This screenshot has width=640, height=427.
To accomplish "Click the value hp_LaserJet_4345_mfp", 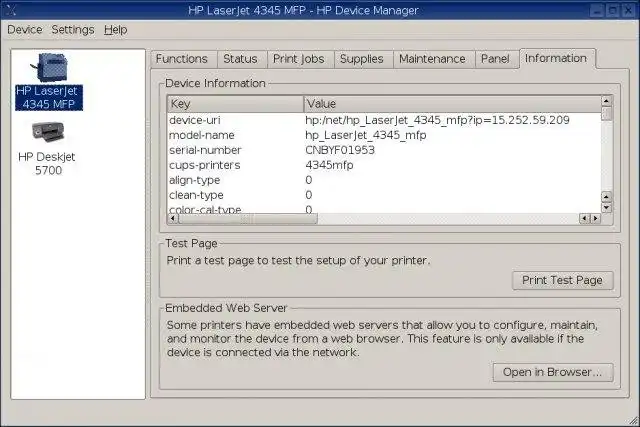I will [366, 135].
